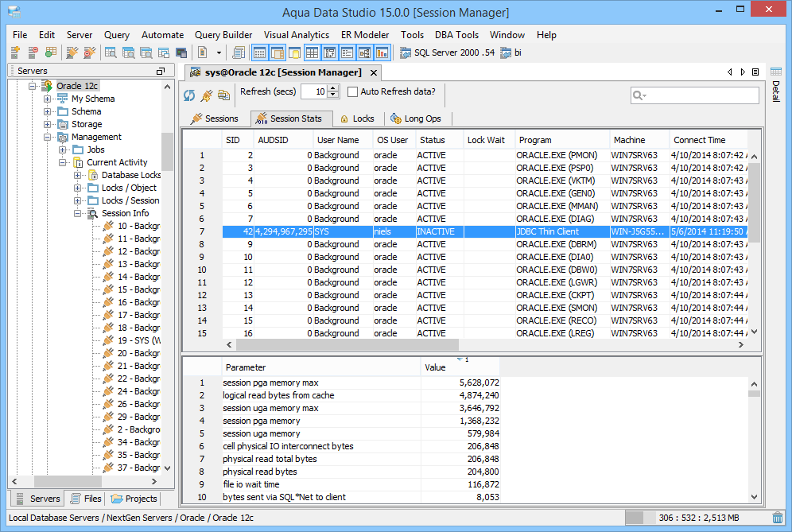Click the script scroll toolbar icon

[238, 52]
